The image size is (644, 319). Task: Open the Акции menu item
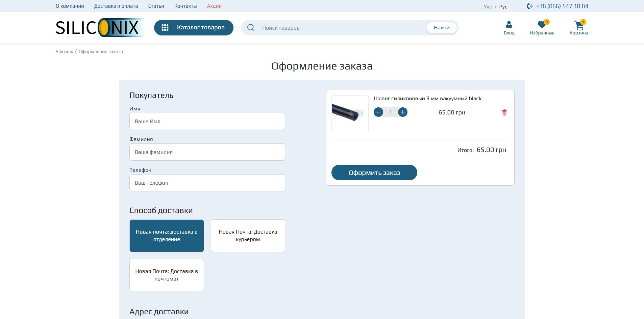pos(214,6)
